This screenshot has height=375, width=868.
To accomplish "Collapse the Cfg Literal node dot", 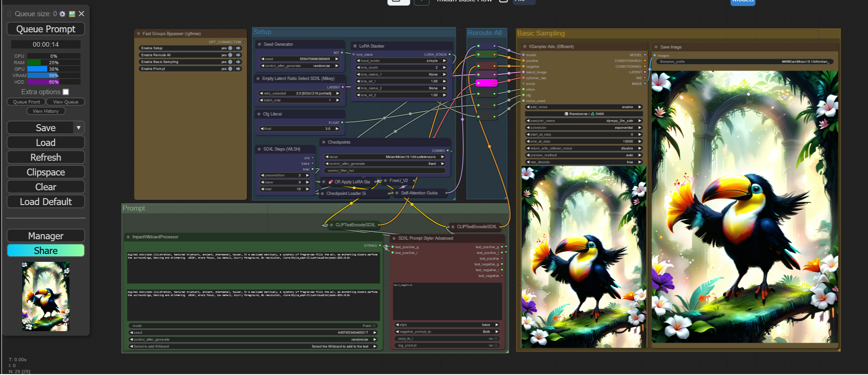I will click(258, 114).
